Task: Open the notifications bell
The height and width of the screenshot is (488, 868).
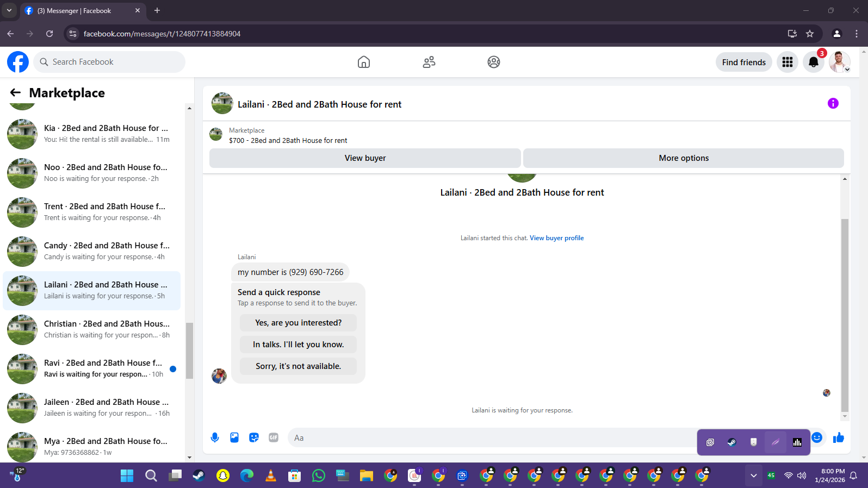Action: click(x=814, y=62)
